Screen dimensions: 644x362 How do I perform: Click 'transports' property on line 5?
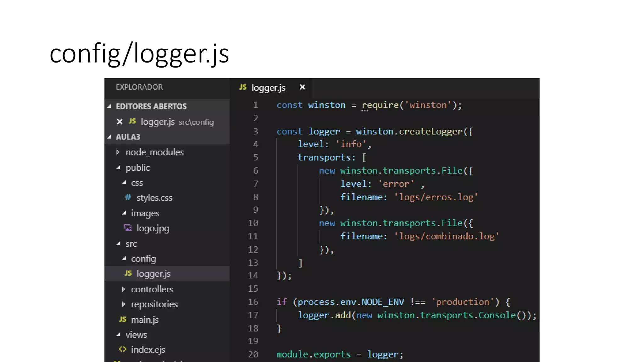click(x=324, y=157)
